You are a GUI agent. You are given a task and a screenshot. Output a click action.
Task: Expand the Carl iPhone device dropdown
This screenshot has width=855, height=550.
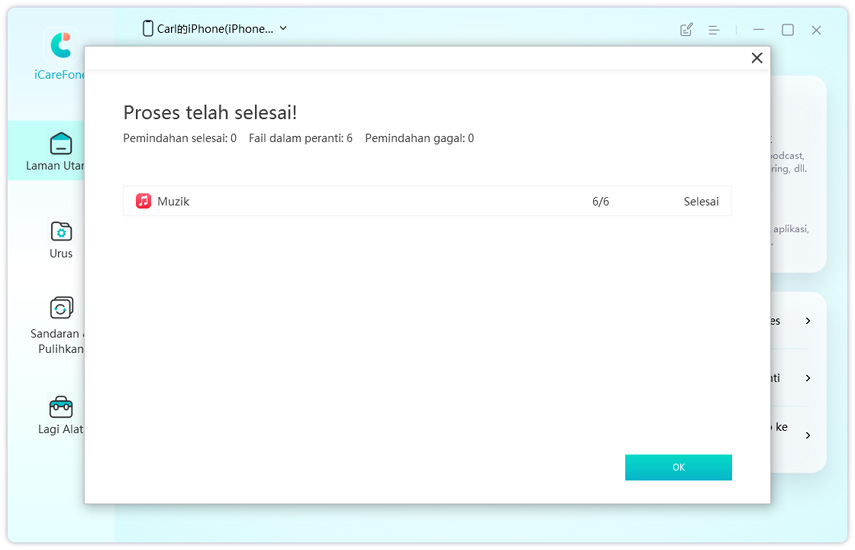[x=283, y=29]
